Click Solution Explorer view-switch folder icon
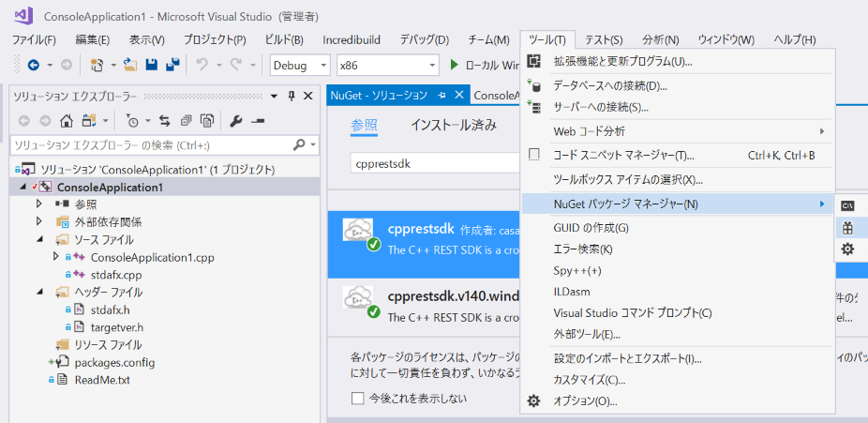 click(88, 120)
